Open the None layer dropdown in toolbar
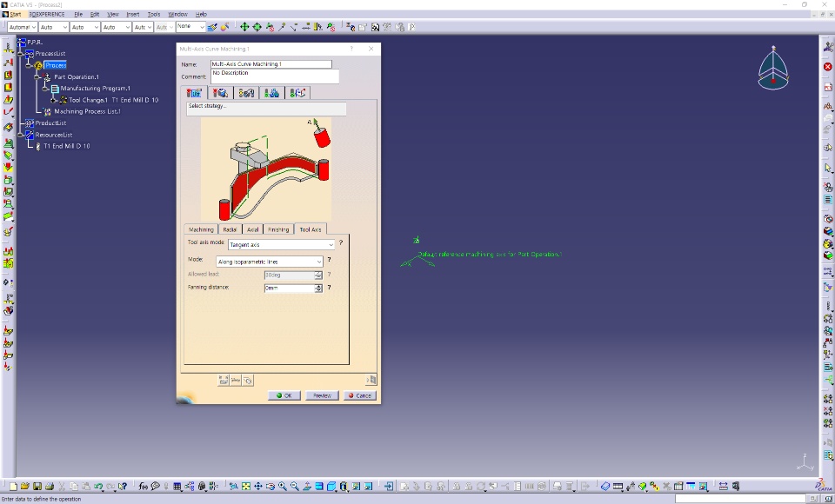The width and height of the screenshot is (835, 504). tap(190, 27)
